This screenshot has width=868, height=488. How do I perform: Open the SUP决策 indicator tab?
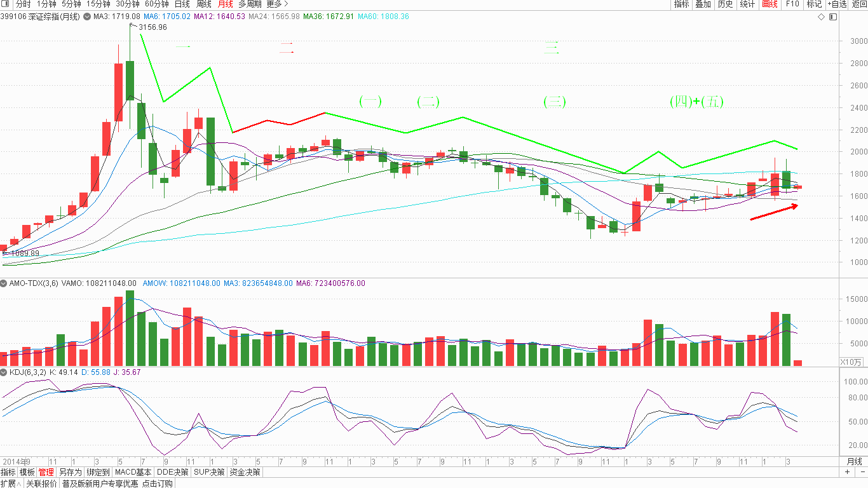pyautogui.click(x=209, y=472)
